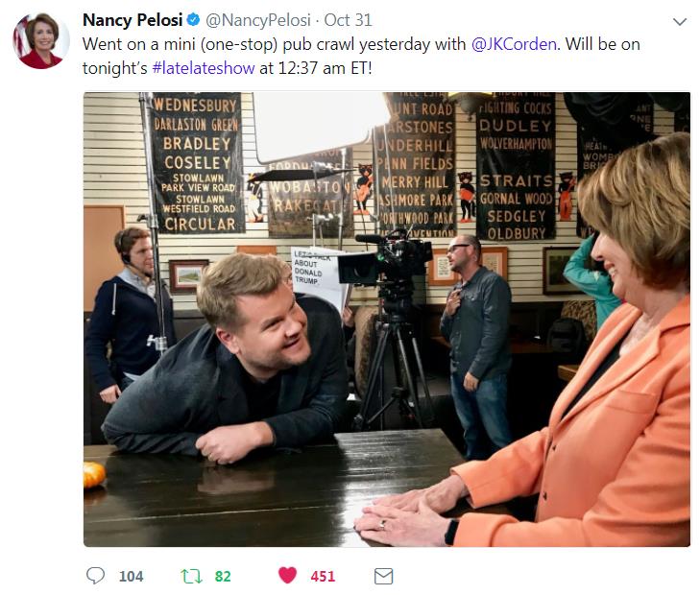This screenshot has height=595, width=700.
Task: Click the 104 replies count
Action: (x=131, y=576)
